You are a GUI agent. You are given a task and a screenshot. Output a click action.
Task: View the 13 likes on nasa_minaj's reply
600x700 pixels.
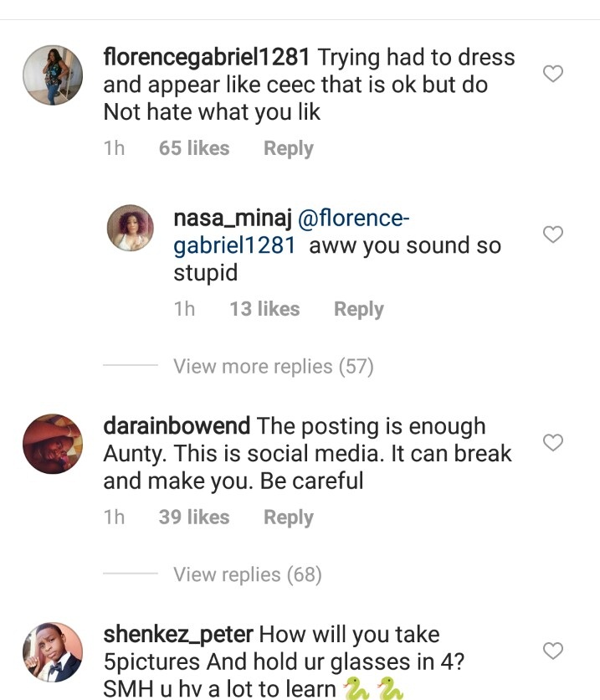(264, 309)
